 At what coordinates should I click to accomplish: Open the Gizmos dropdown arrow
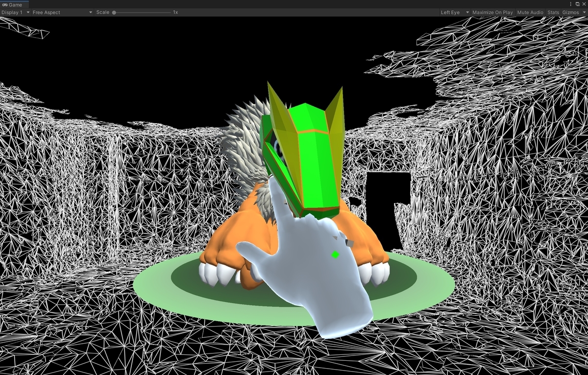(x=584, y=12)
